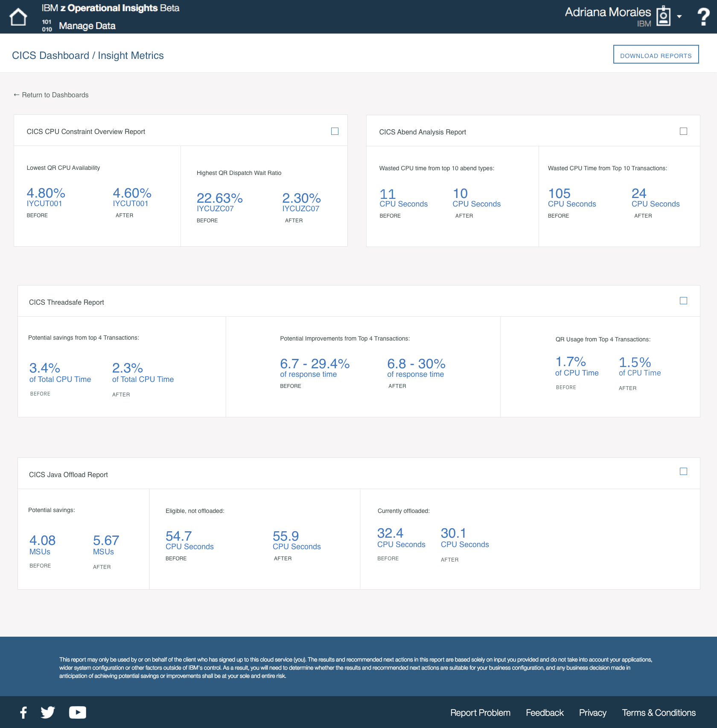Select the CPU Constraint Overview Report checkbox
717x728 pixels.
pyautogui.click(x=335, y=131)
